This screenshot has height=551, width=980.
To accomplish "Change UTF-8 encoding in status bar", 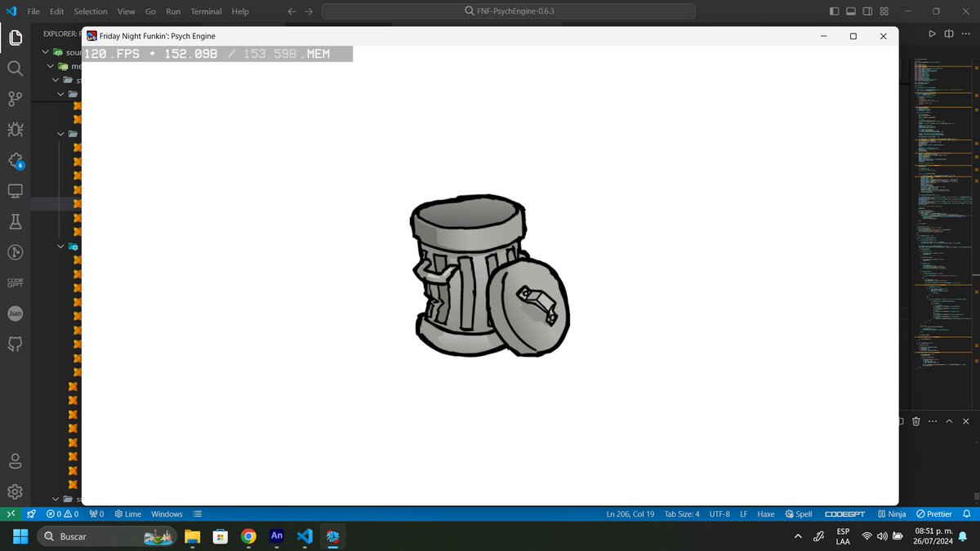I will pyautogui.click(x=719, y=514).
